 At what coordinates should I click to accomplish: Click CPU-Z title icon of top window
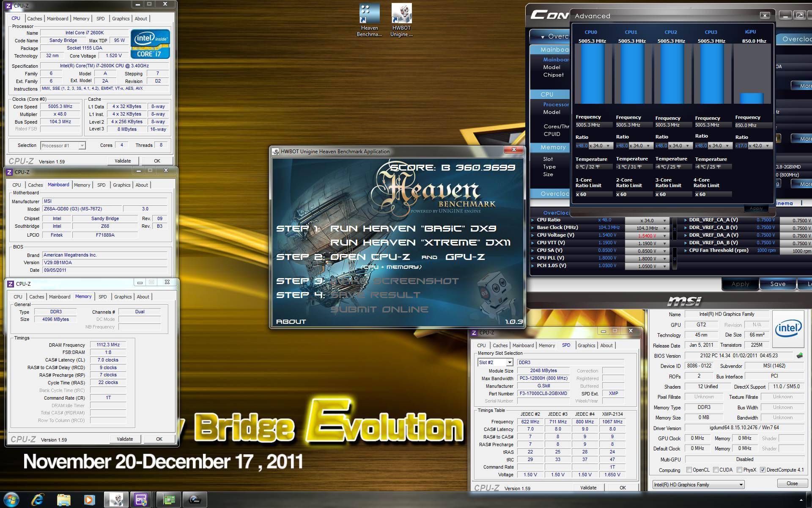pos(8,6)
